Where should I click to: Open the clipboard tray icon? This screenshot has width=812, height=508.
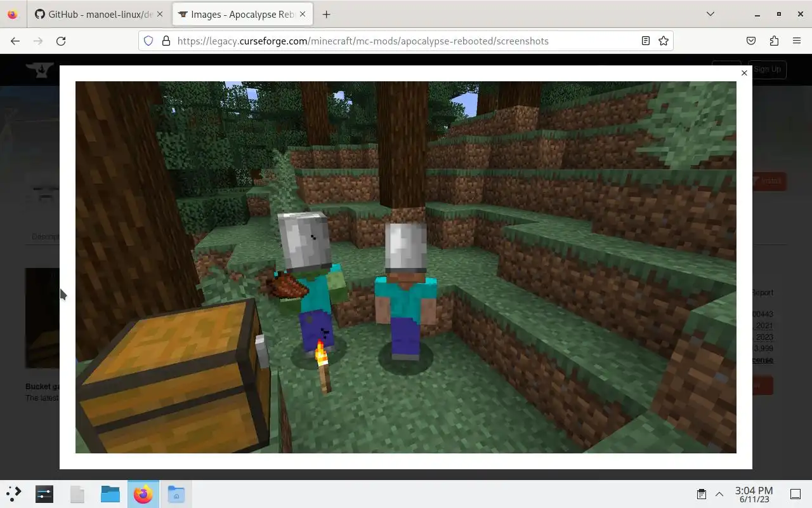tap(702, 493)
